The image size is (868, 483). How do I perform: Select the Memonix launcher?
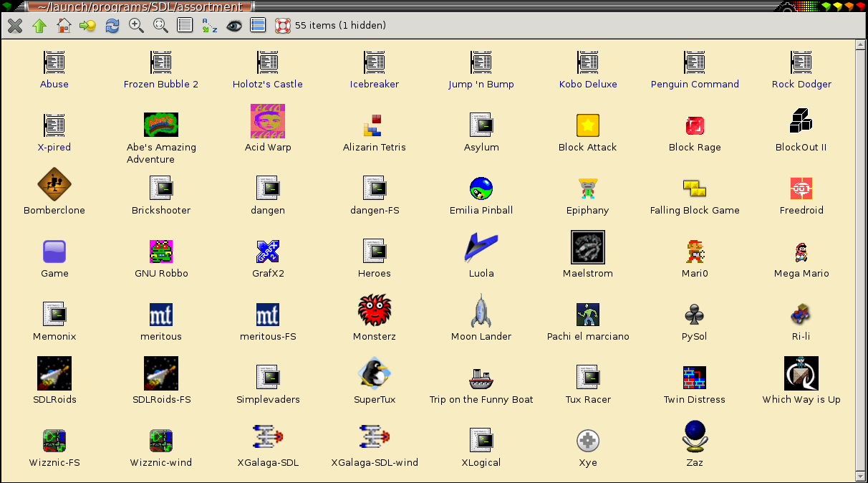coord(54,315)
